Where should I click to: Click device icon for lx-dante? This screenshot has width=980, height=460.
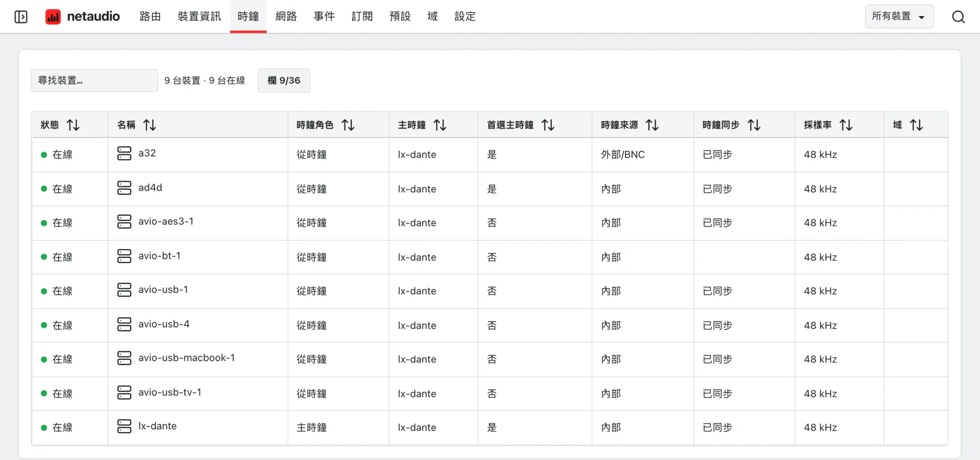pyautogui.click(x=124, y=426)
